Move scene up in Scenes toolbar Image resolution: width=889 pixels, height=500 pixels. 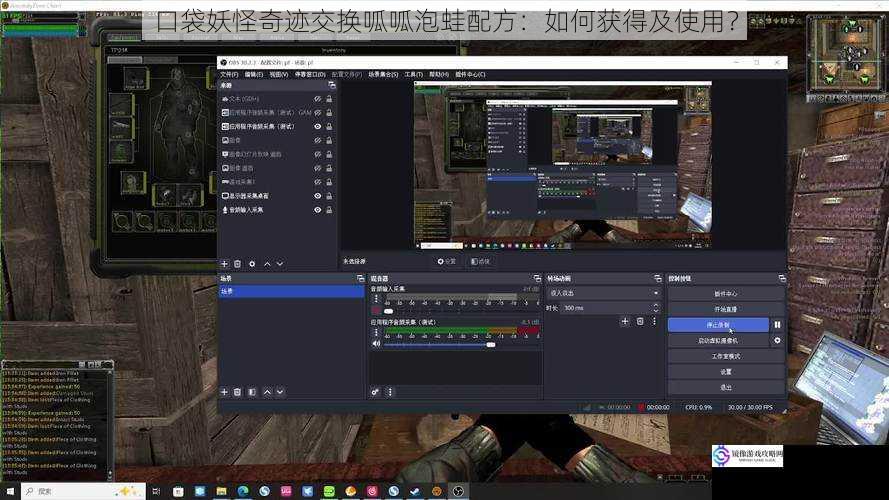(267, 392)
